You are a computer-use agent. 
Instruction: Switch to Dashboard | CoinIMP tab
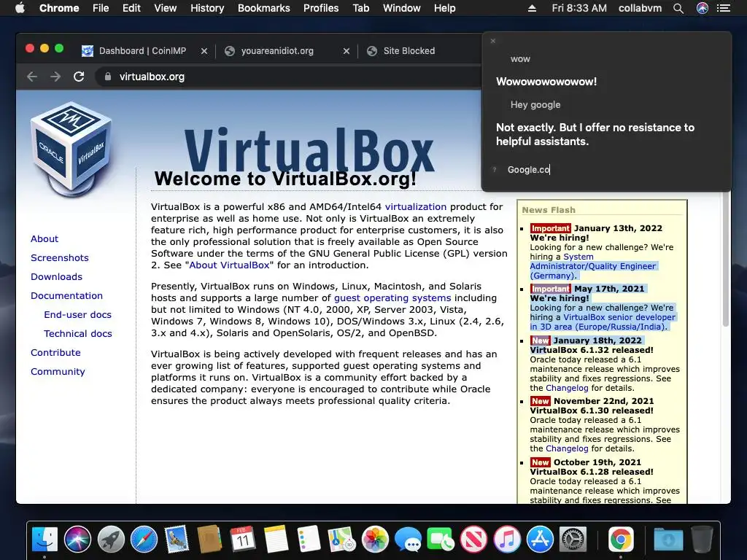tap(142, 51)
